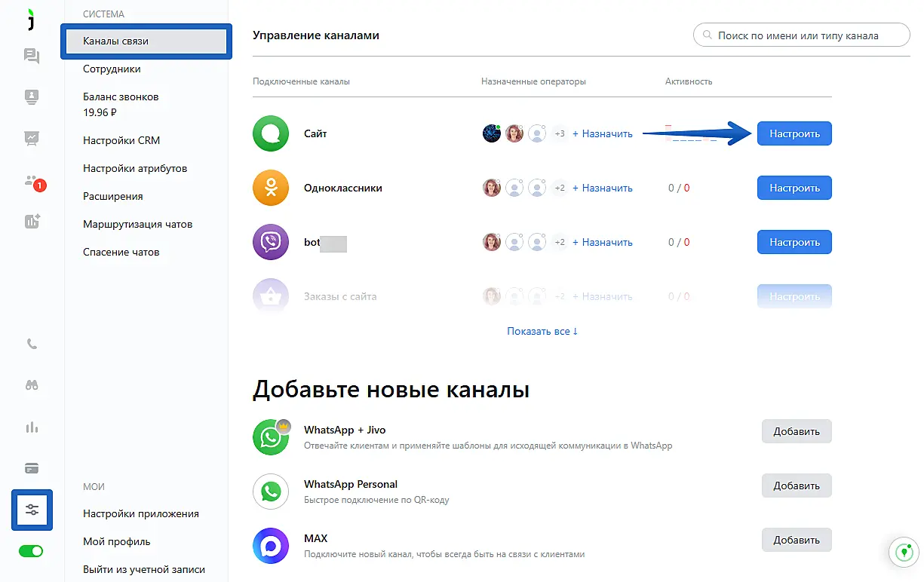Click Настроить button for Сайт channel

(x=794, y=134)
